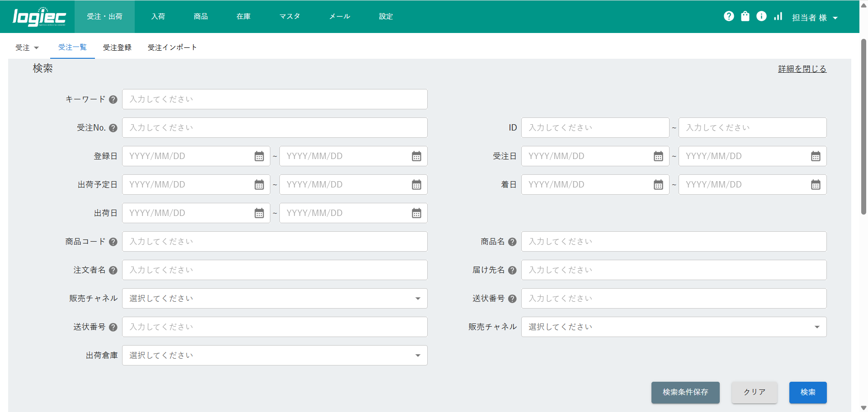Viewport: 868px width, 412px height.
Task: Open calendar for 出荷日 start date
Action: [x=259, y=213]
